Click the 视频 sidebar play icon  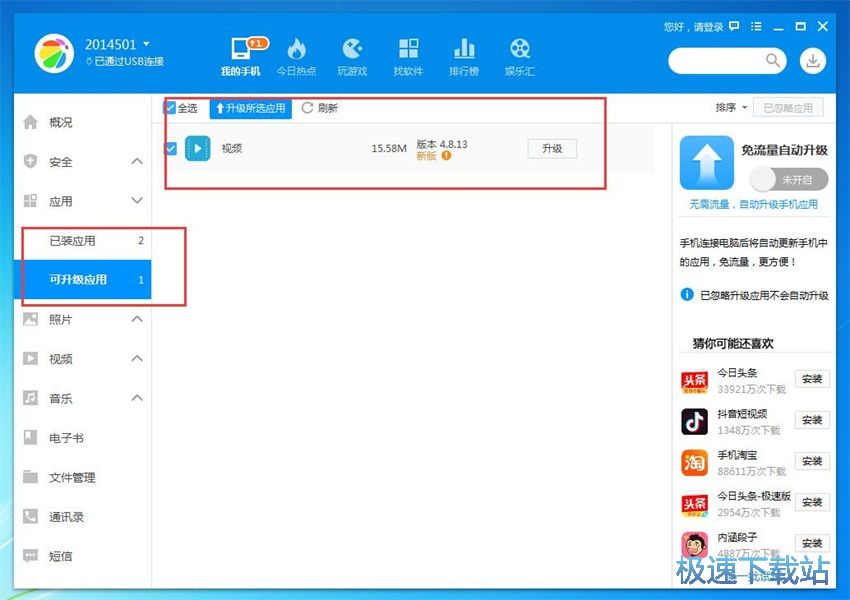click(30, 358)
